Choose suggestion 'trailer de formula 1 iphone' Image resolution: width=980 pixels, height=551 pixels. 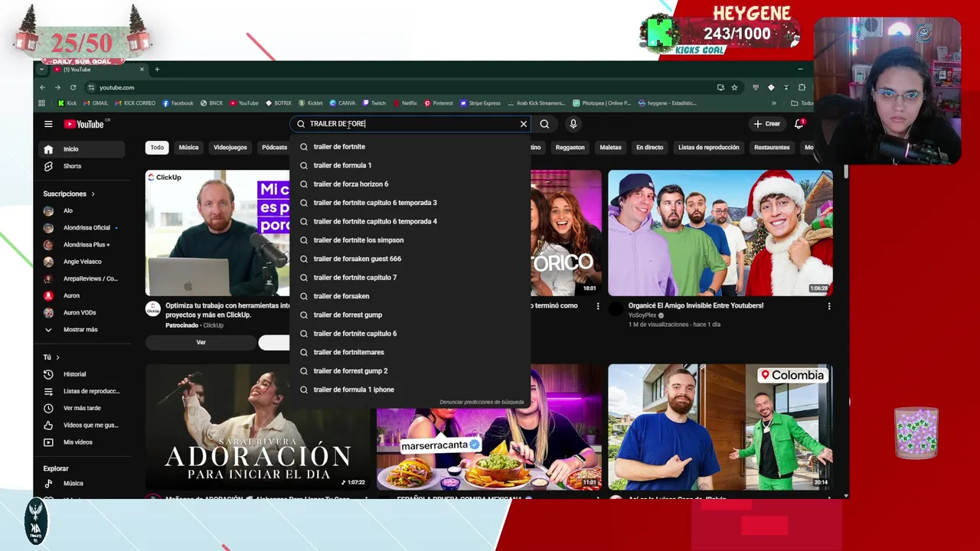pyautogui.click(x=410, y=390)
